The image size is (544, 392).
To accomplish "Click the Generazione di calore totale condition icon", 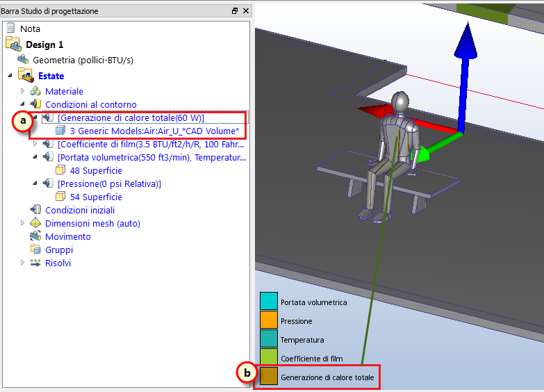I will point(48,117).
